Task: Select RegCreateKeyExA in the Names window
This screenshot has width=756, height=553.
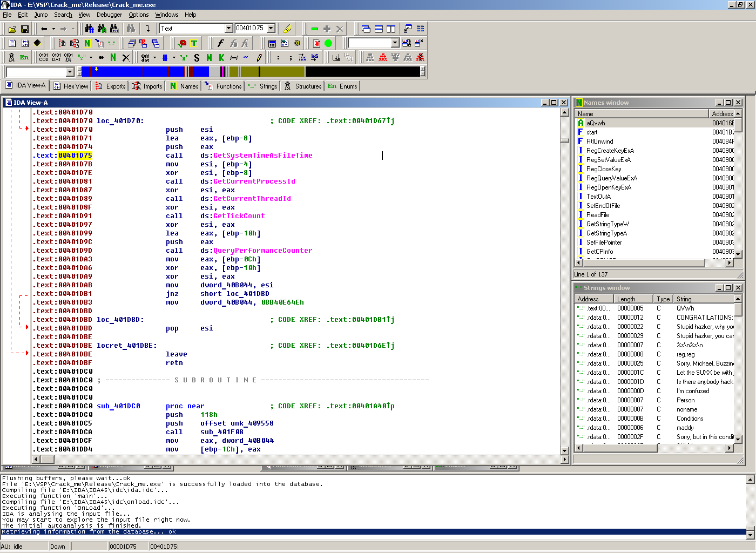Action: tap(610, 151)
